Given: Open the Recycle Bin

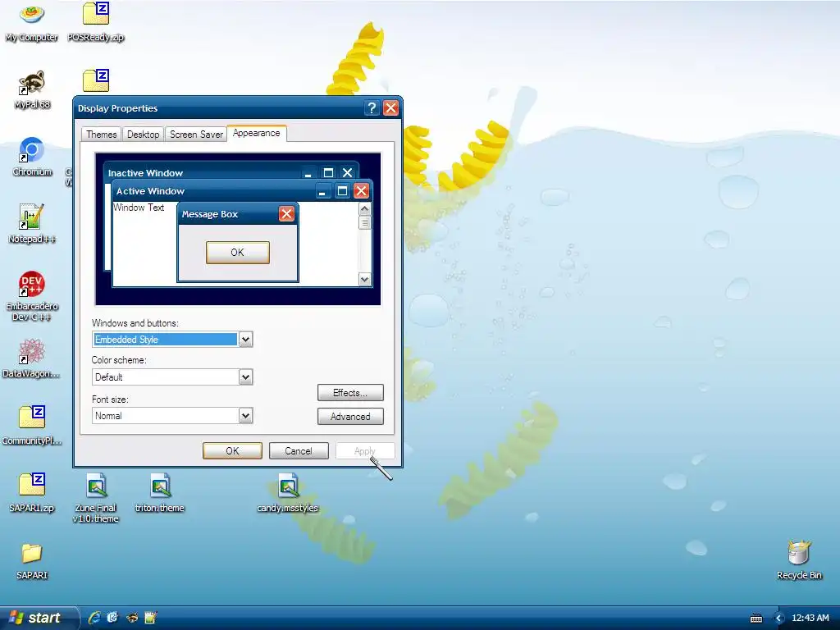Looking at the screenshot, I should tap(799, 559).
